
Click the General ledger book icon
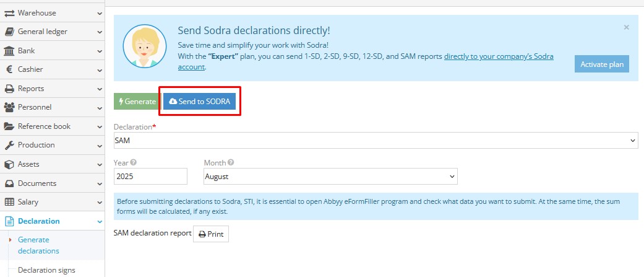click(9, 32)
